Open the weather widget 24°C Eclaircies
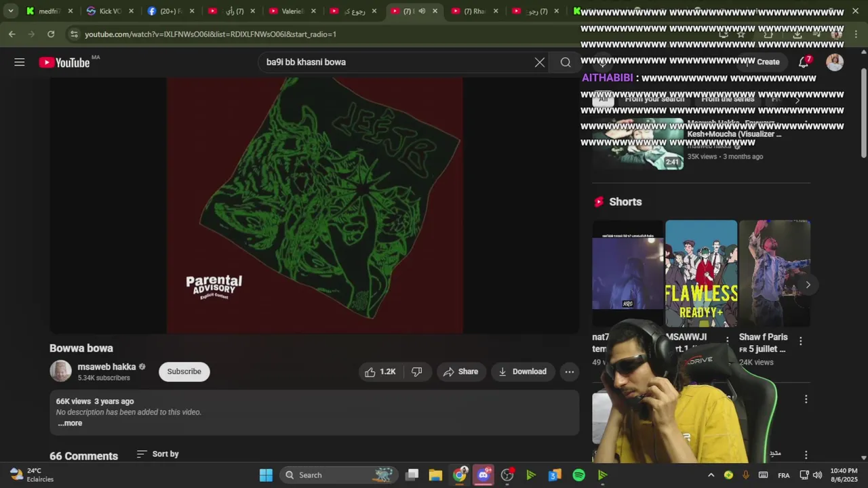 pos(31,474)
